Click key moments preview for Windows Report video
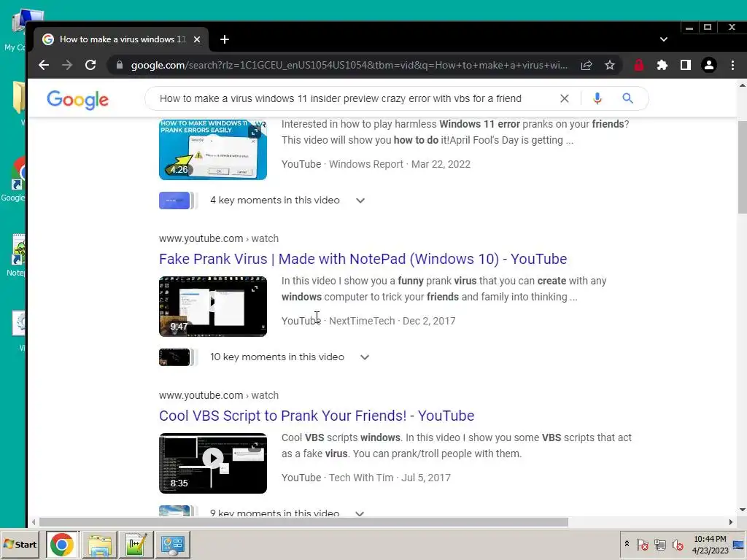The height and width of the screenshot is (560, 747). click(x=178, y=201)
